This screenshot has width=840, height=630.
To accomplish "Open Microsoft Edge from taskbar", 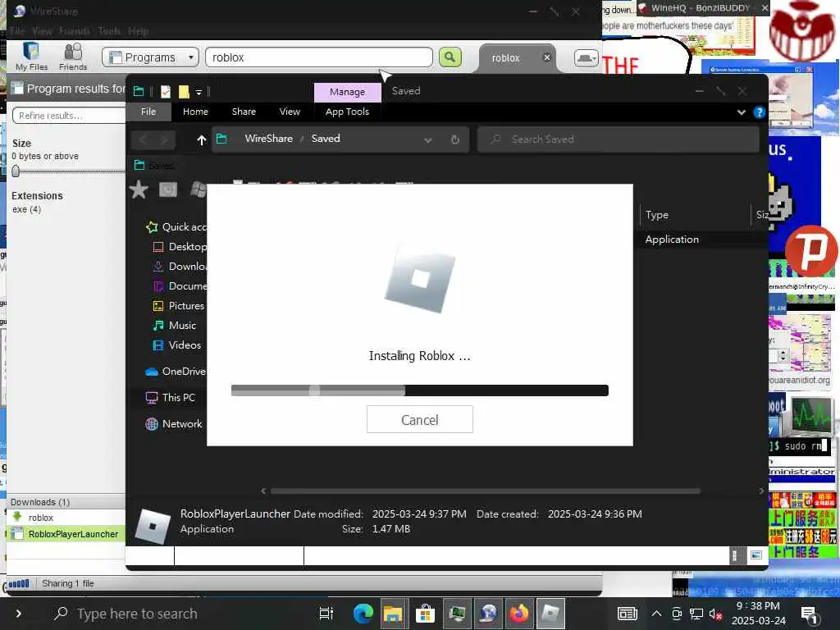I will coord(363,614).
